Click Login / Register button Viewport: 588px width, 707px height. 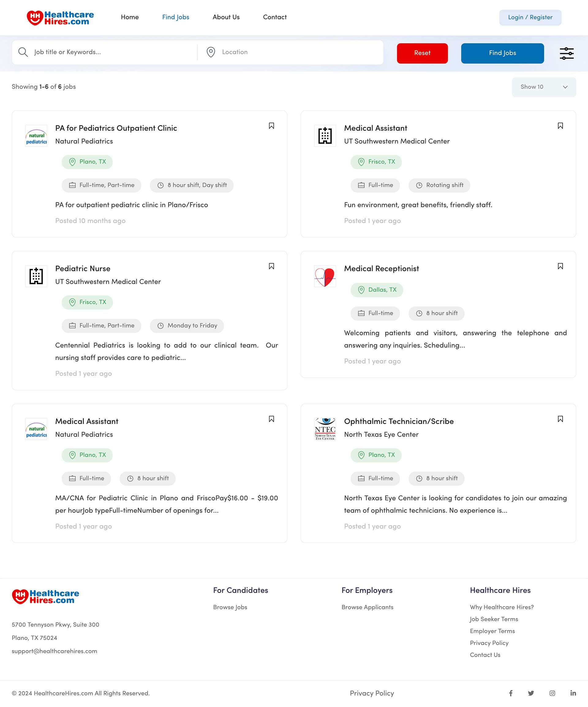pyautogui.click(x=530, y=17)
